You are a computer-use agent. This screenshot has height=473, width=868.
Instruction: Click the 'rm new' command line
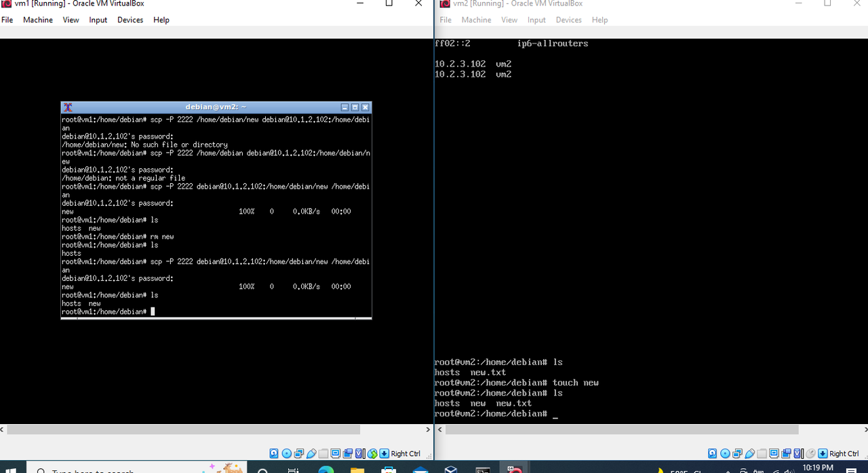coord(118,236)
